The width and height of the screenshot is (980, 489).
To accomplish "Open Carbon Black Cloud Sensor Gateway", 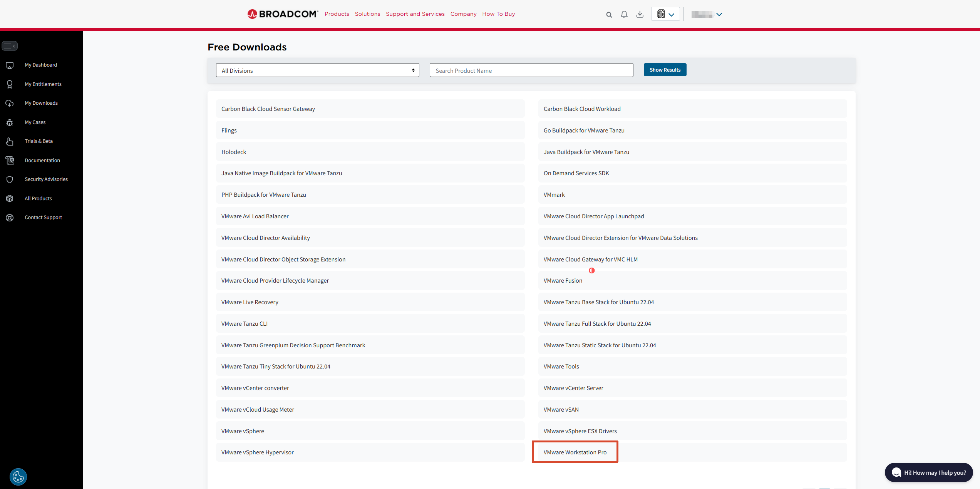I will click(x=370, y=109).
